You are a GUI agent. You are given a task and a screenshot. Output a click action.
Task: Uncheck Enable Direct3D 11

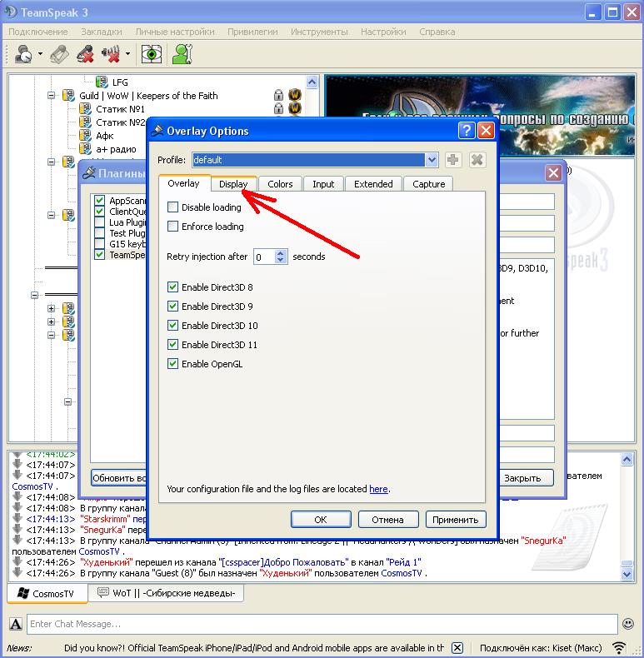(172, 345)
